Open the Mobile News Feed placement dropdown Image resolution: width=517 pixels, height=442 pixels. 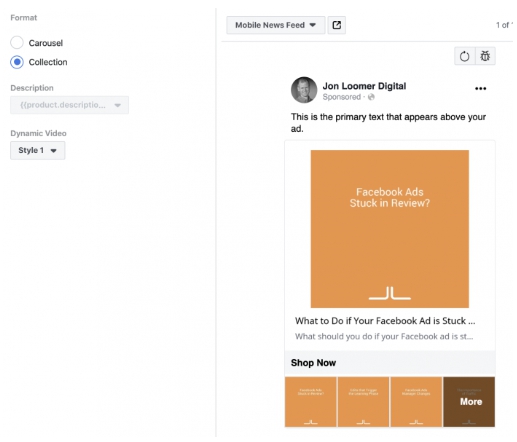[x=276, y=25]
